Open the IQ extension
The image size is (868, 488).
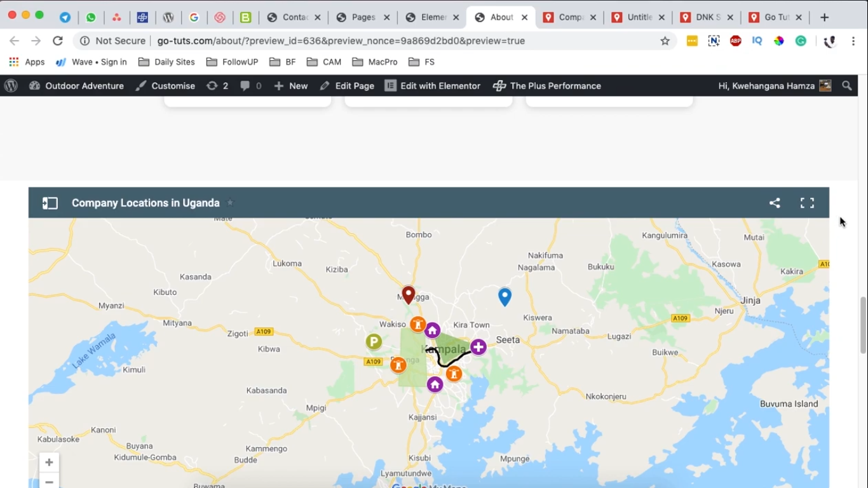[757, 41]
